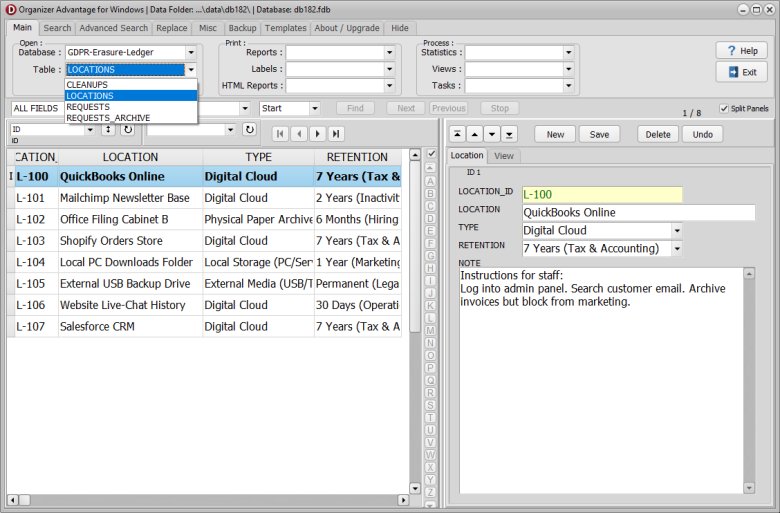Click the LOCATION text input field
The width and height of the screenshot is (780, 513).
point(639,212)
